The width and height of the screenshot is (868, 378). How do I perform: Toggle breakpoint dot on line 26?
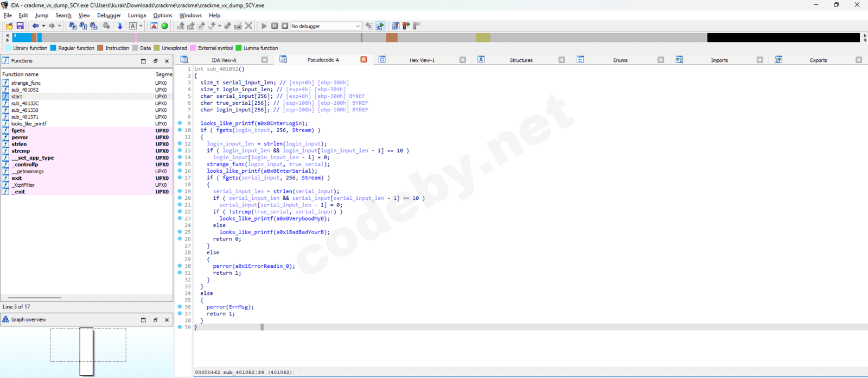tap(180, 238)
